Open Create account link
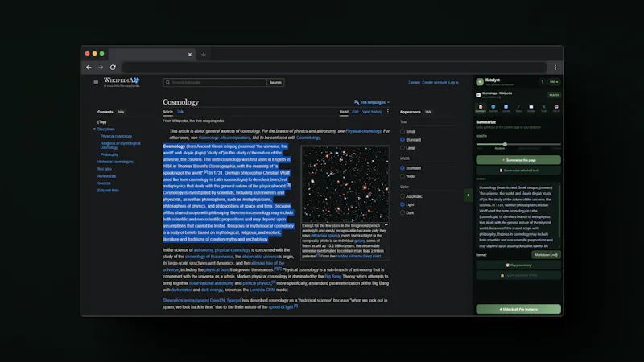The height and width of the screenshot is (362, 644). tap(434, 83)
